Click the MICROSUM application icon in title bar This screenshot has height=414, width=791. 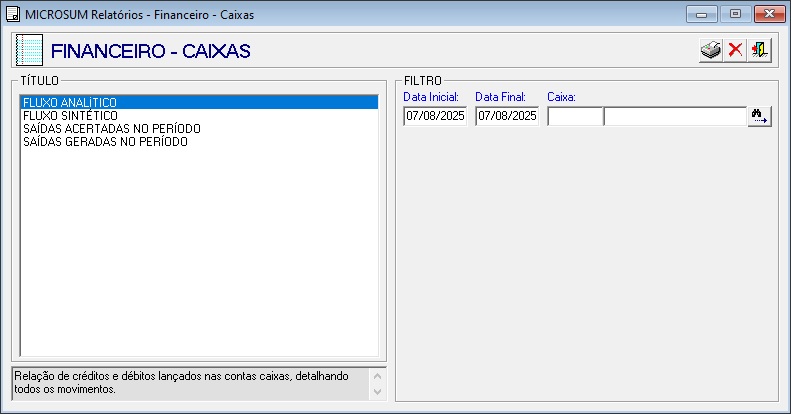tap(14, 14)
